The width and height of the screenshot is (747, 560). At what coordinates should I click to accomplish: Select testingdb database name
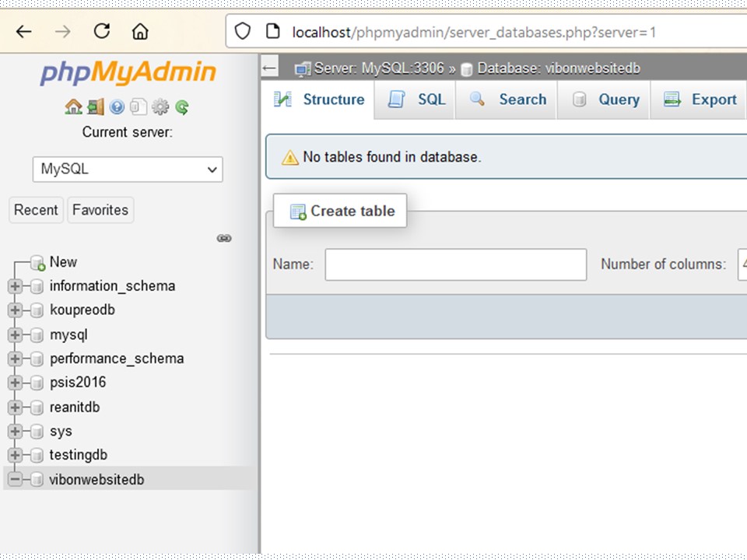pos(78,455)
